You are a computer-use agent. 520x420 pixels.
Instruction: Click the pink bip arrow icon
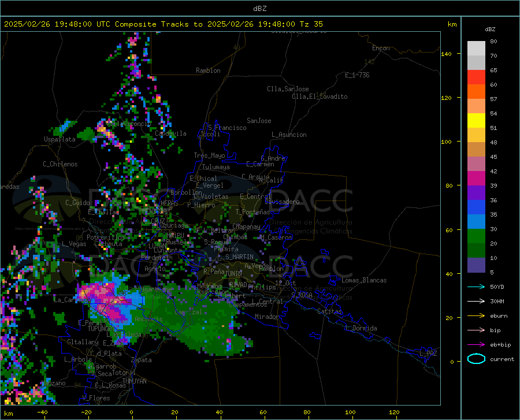476,330
